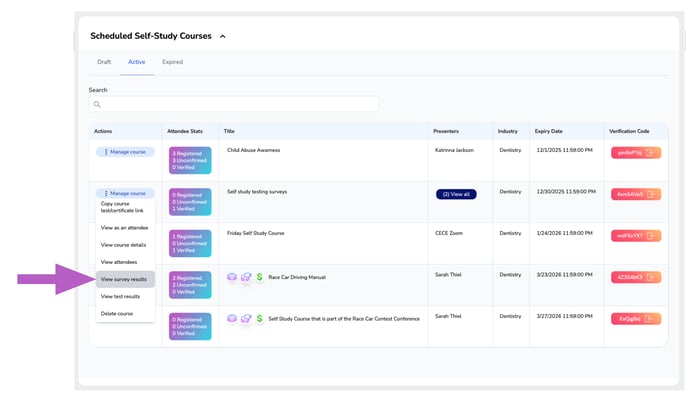Image resolution: width=688 pixels, height=398 pixels.
Task: Click expiry date 3/23/2026 11:59:00 PM
Action: tap(564, 275)
